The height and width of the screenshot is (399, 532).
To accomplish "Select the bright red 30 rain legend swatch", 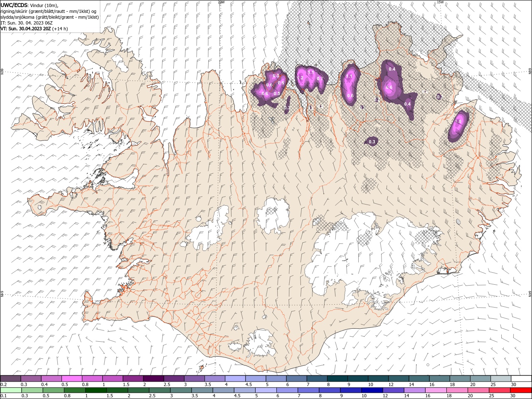I will point(521,390).
